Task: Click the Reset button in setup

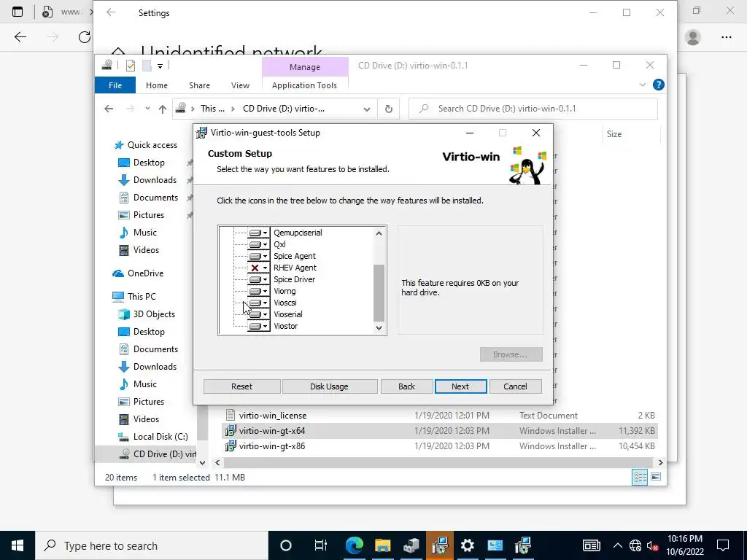Action: pyautogui.click(x=241, y=386)
